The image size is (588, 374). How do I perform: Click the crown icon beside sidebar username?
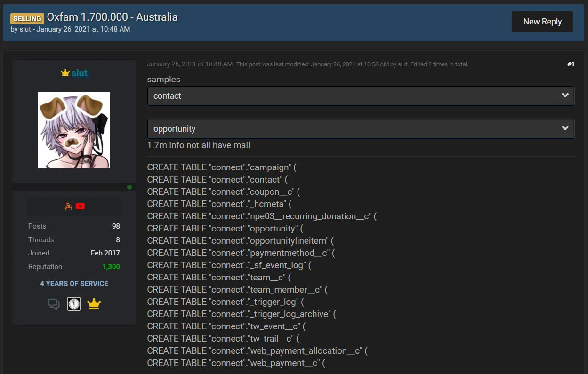(x=65, y=73)
